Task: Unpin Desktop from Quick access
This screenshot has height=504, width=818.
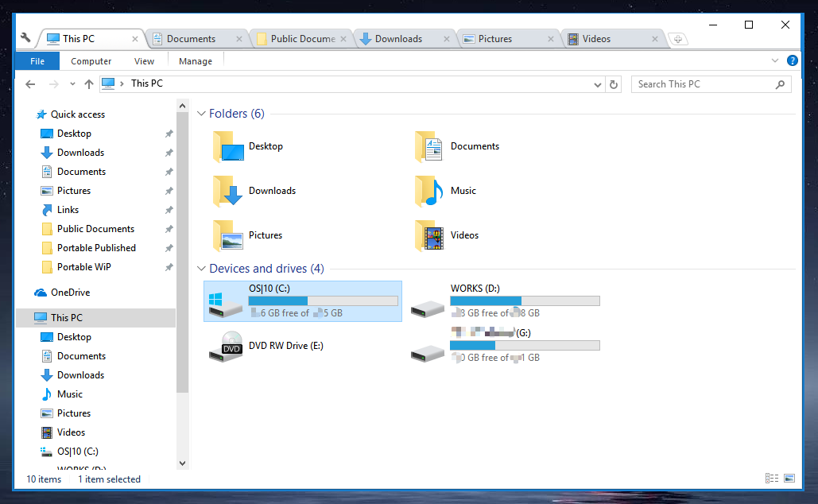Action: [x=169, y=134]
